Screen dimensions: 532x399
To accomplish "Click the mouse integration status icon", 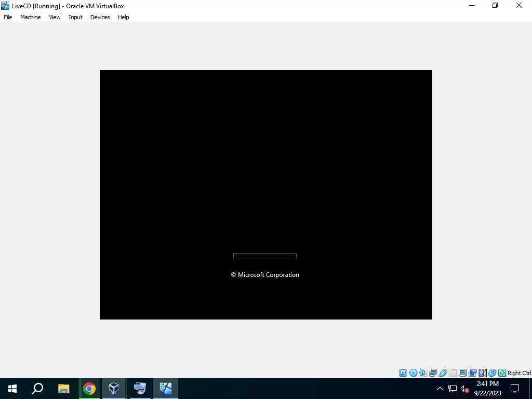I will coord(493,373).
